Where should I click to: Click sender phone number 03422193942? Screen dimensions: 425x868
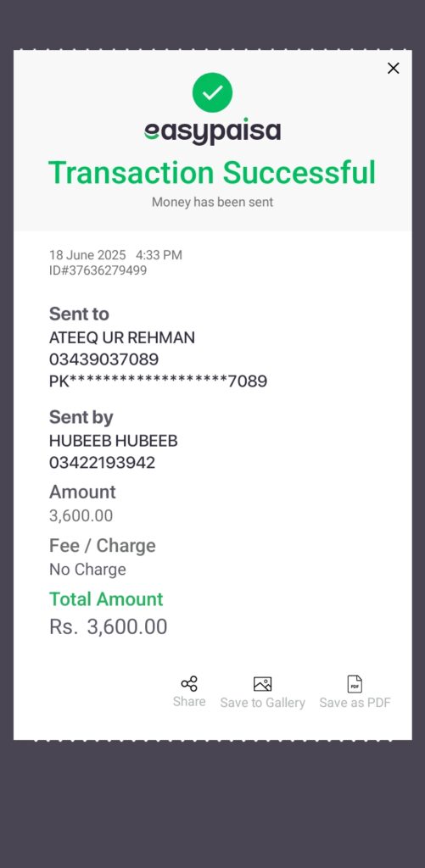coord(103,462)
